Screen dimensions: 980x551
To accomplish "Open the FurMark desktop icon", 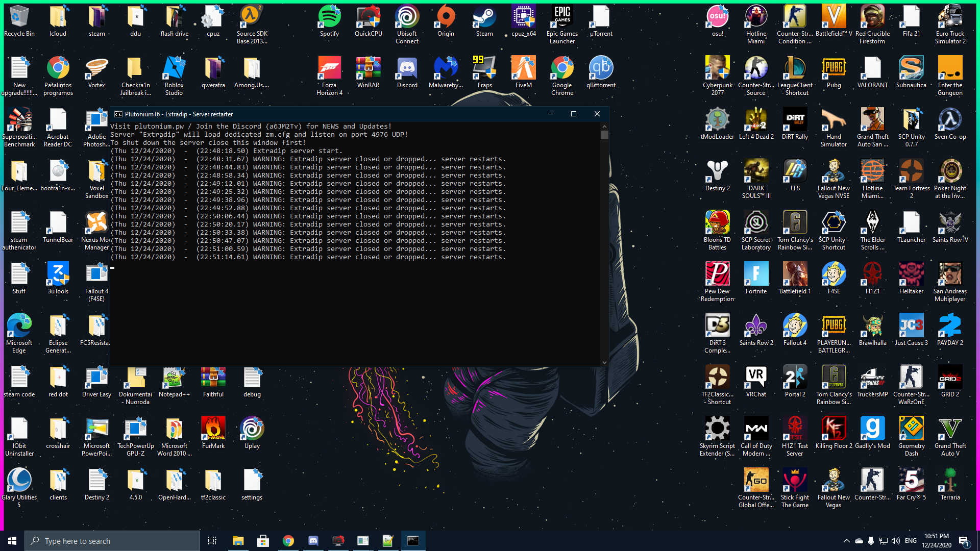I will (x=213, y=434).
